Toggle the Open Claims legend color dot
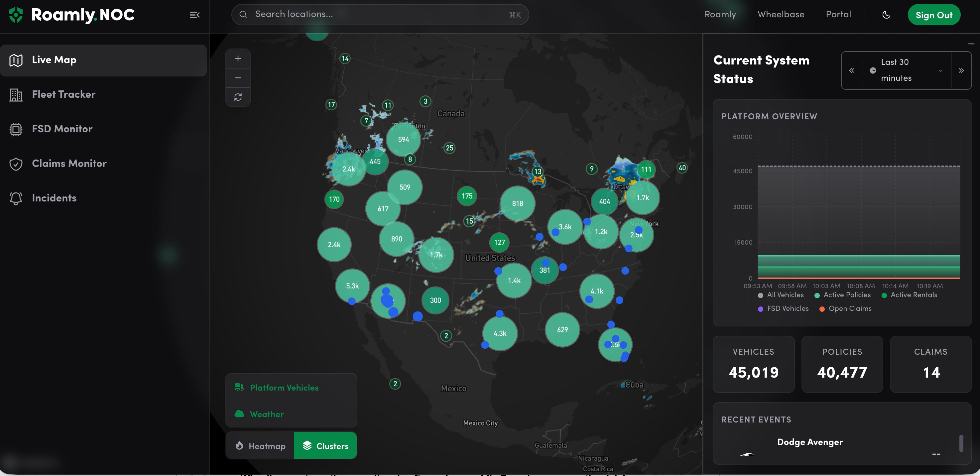 click(822, 309)
